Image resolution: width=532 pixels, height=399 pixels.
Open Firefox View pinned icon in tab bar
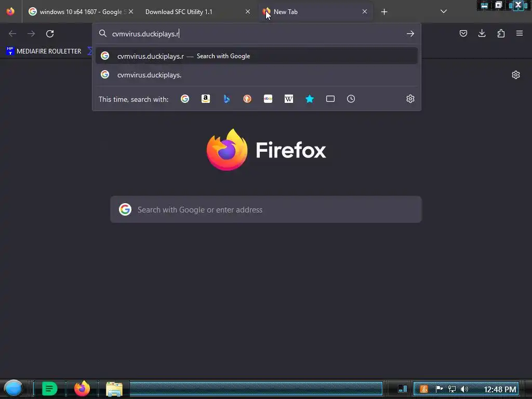click(x=10, y=11)
